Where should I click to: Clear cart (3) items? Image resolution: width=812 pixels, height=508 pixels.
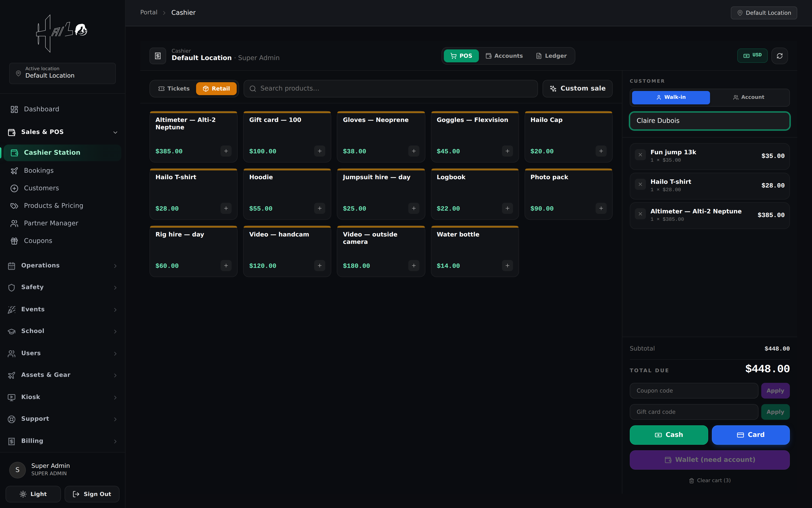point(710,481)
